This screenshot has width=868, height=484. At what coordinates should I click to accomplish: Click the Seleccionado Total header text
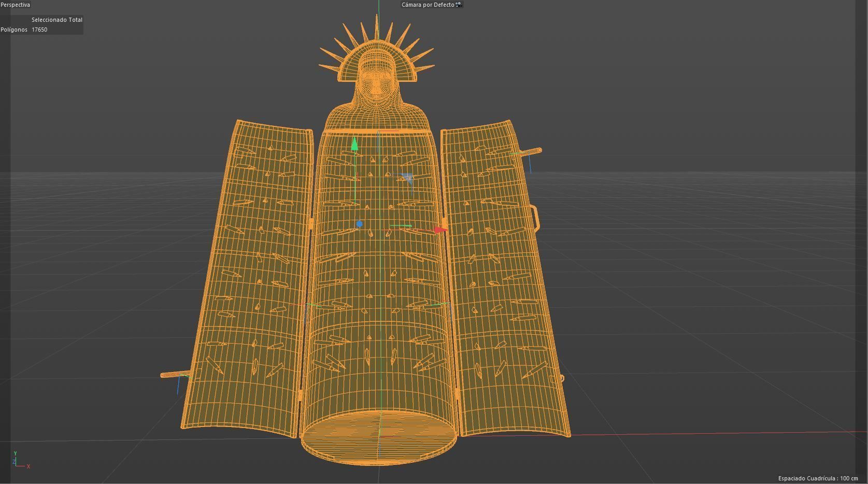(x=57, y=20)
